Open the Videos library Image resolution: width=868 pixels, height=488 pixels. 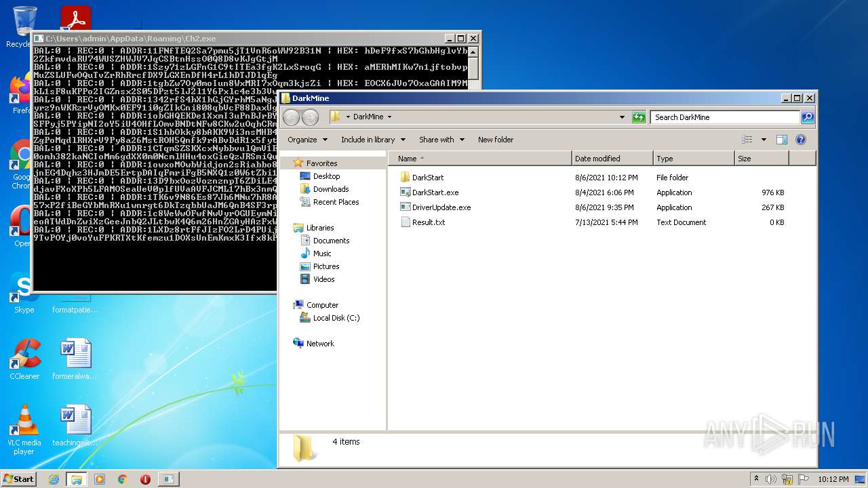[323, 279]
